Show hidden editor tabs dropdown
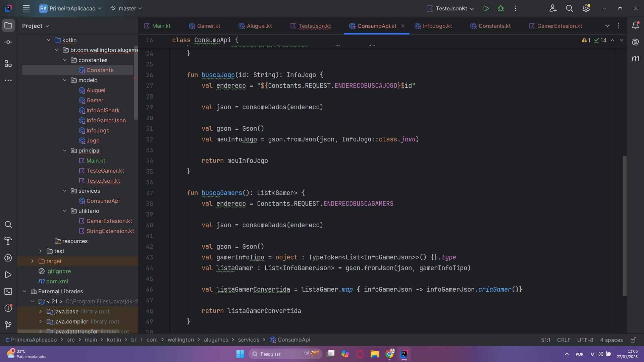This screenshot has height=362, width=644. [607, 26]
